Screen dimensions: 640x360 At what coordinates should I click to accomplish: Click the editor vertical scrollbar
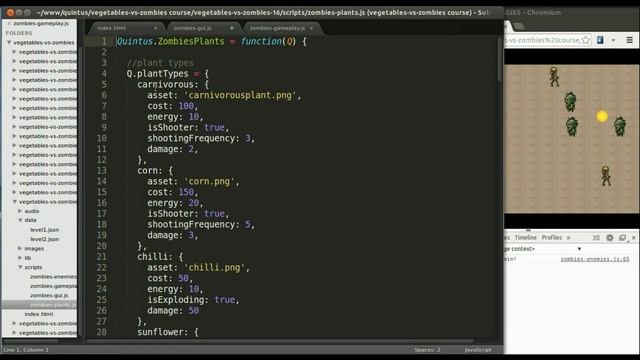coord(499,60)
